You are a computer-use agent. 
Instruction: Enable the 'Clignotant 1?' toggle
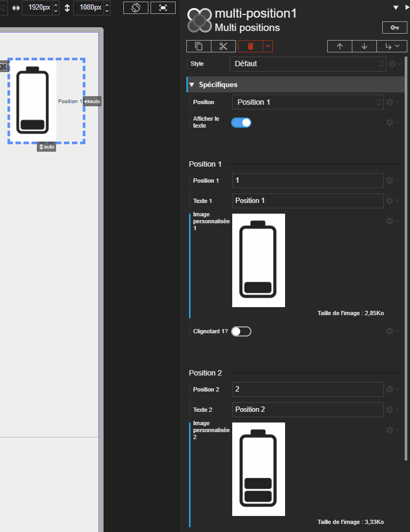(x=241, y=331)
